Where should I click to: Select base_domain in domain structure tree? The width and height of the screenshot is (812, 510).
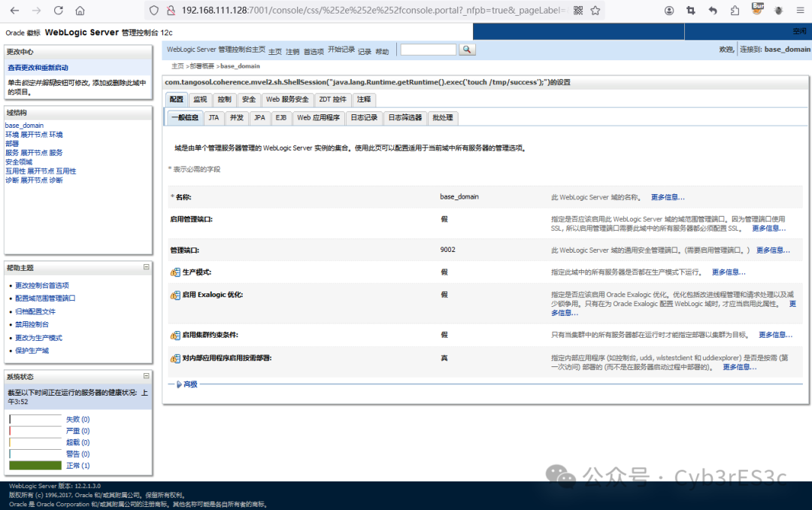(24, 126)
